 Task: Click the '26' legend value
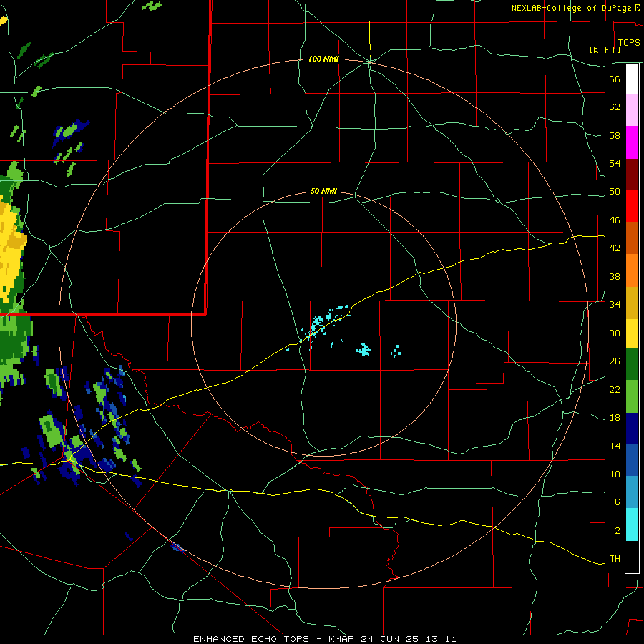(x=615, y=361)
